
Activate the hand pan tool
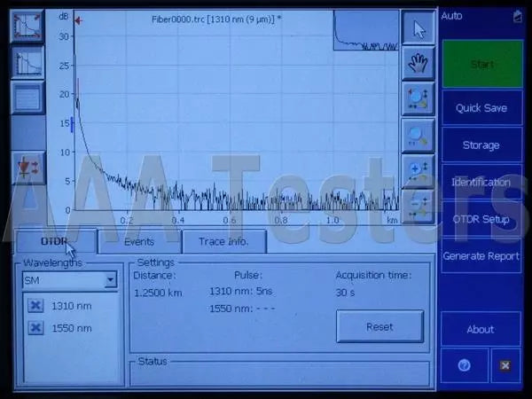coord(418,62)
